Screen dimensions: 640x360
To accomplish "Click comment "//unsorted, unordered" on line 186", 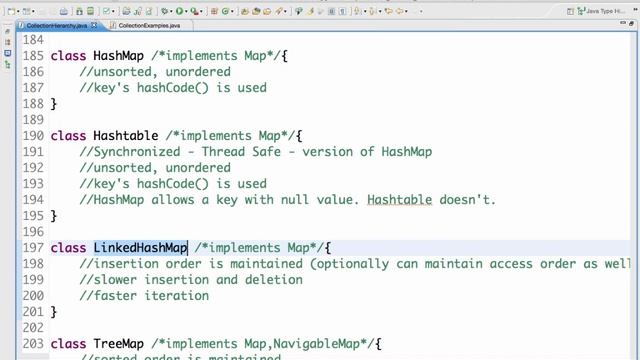I will [155, 72].
